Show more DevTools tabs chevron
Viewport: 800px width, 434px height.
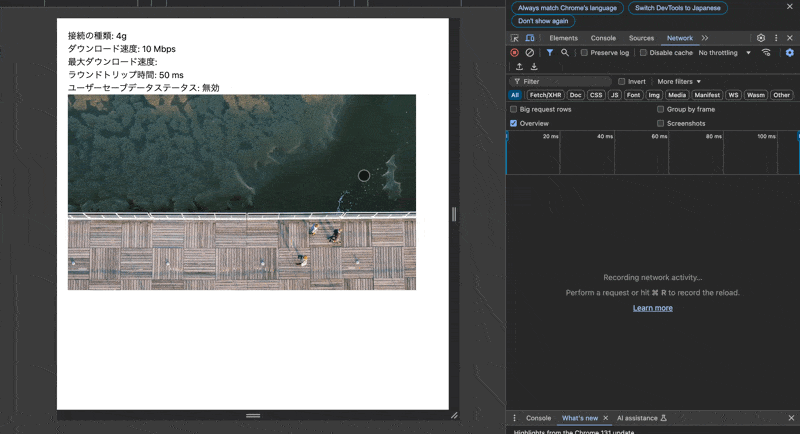tap(705, 38)
